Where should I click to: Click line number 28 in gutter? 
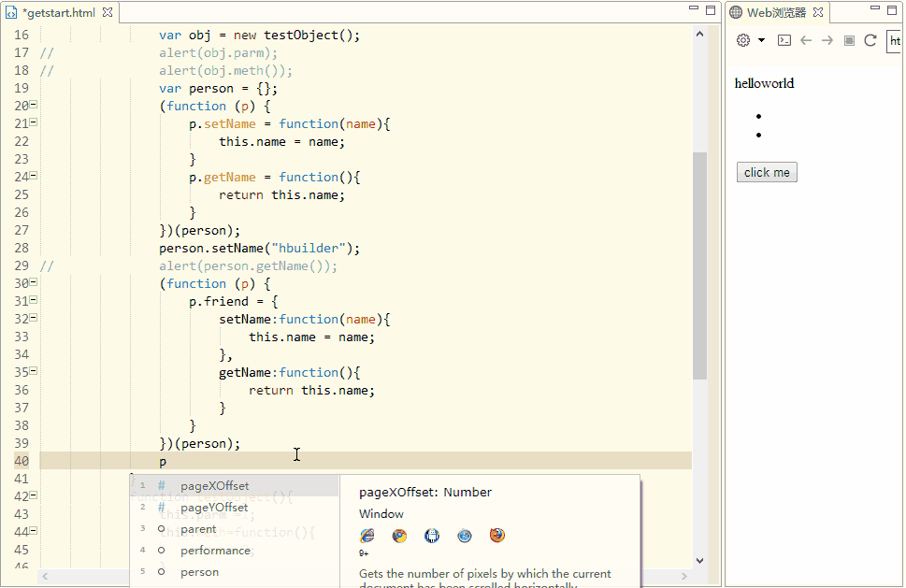(22, 248)
